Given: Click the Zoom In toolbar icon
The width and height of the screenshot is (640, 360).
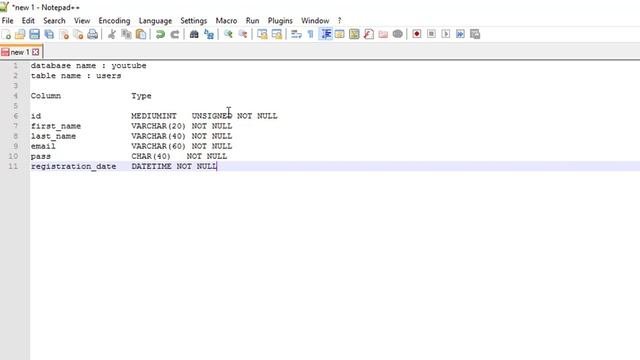Looking at the screenshot, I should coord(228,34).
